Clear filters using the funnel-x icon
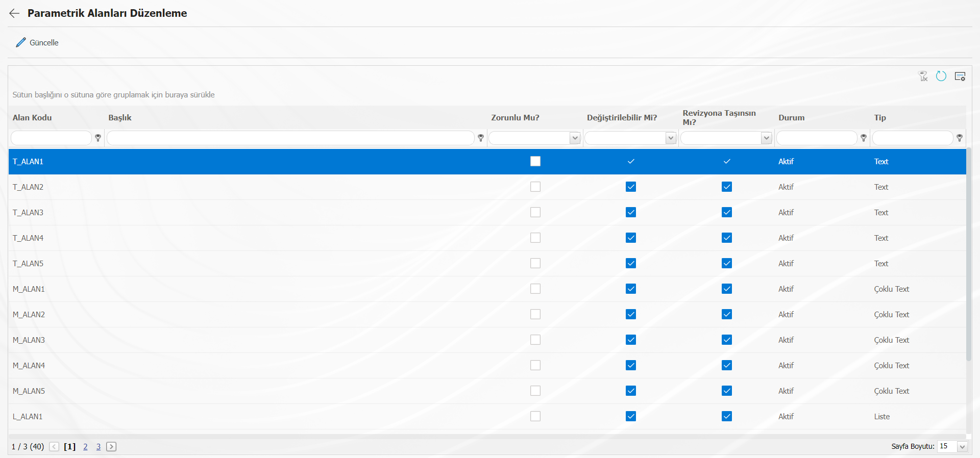 923,77
